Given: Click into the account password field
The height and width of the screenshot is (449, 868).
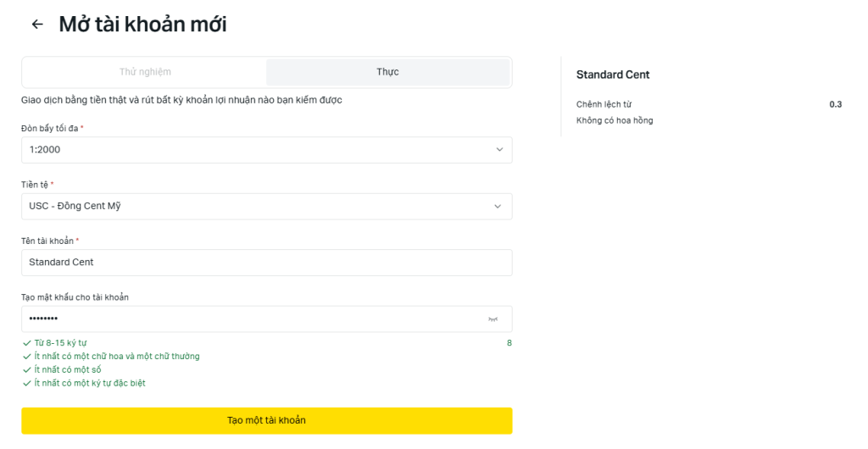Looking at the screenshot, I should tap(246, 319).
